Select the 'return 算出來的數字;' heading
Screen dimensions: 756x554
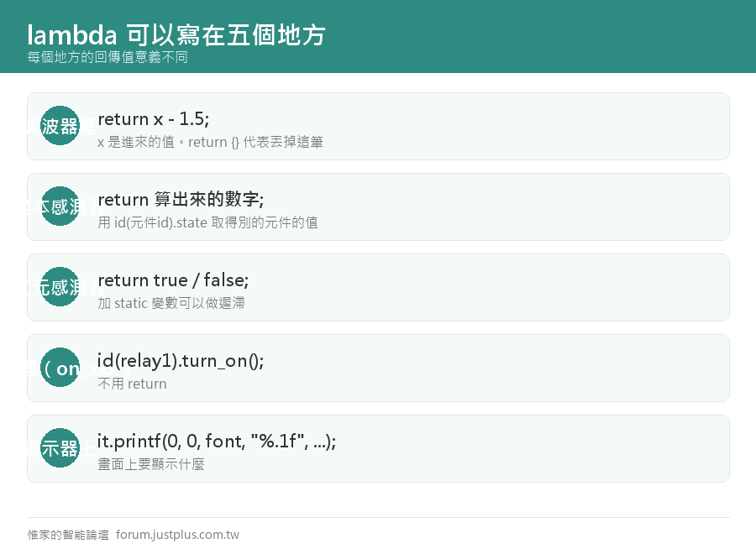point(181,200)
